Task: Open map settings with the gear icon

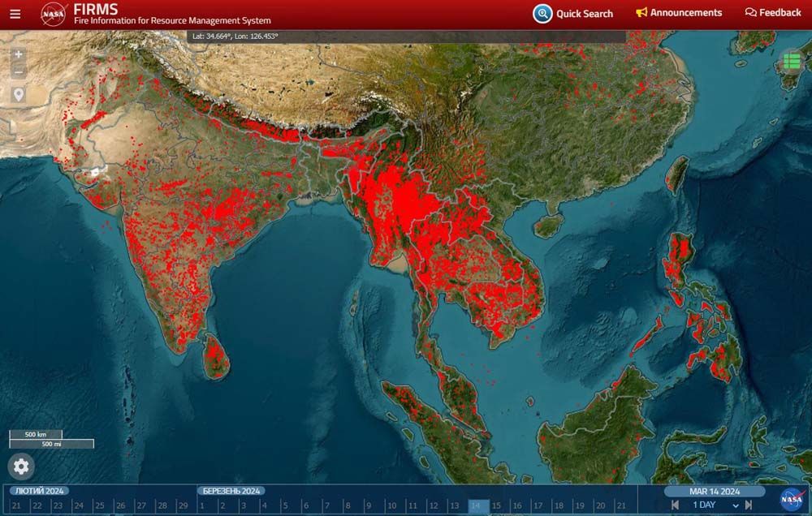Action: coord(21,466)
